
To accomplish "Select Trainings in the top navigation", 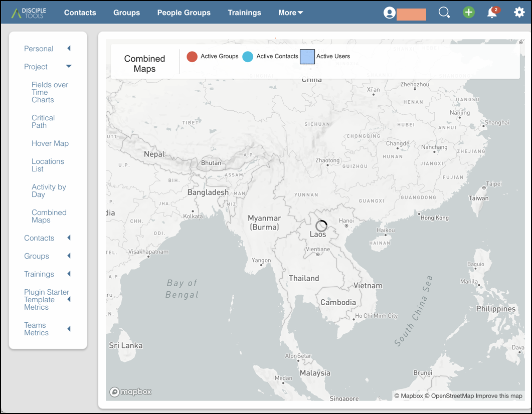I will 244,13.
